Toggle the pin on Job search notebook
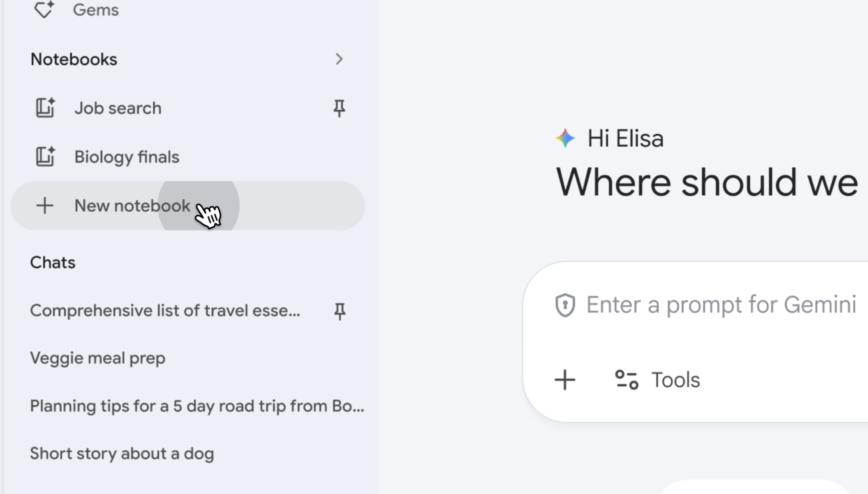The width and height of the screenshot is (868, 494). pos(339,108)
